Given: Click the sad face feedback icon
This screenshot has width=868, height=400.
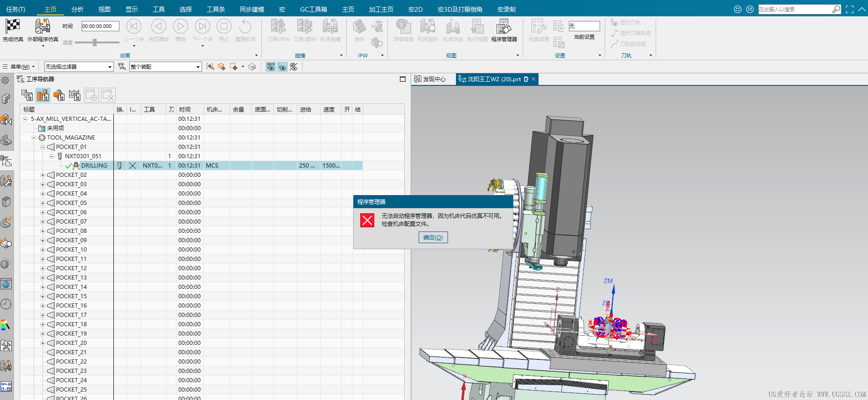Looking at the screenshot, I should click(x=750, y=9).
